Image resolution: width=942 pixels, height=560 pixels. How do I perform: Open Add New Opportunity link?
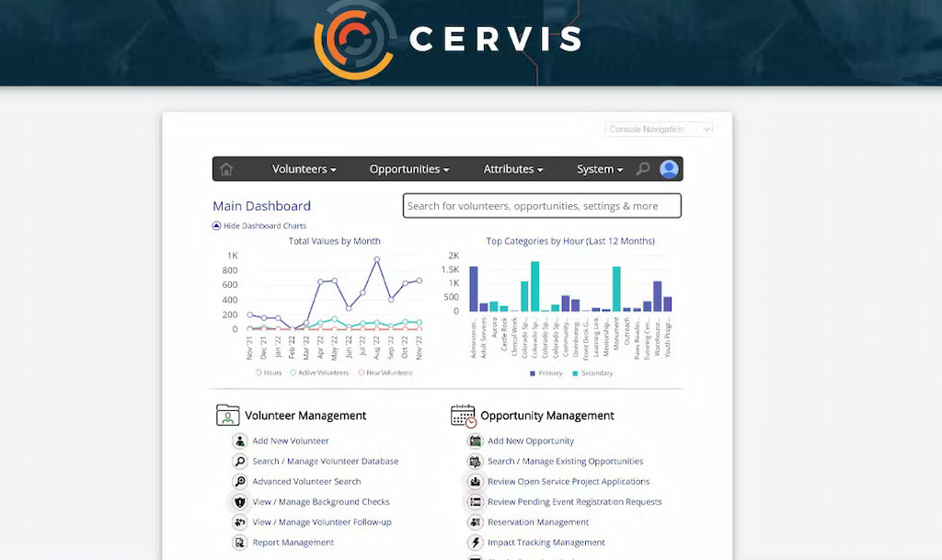(x=531, y=441)
